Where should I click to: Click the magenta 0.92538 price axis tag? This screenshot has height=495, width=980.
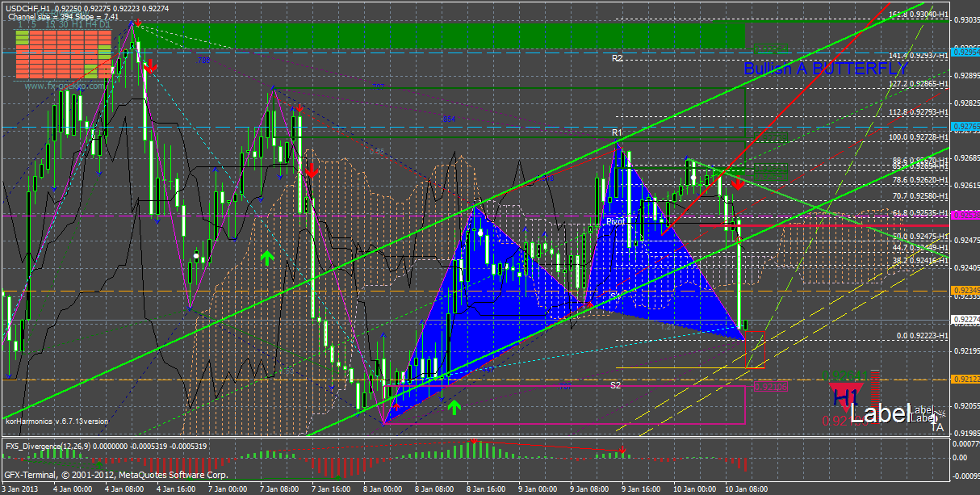pos(965,215)
